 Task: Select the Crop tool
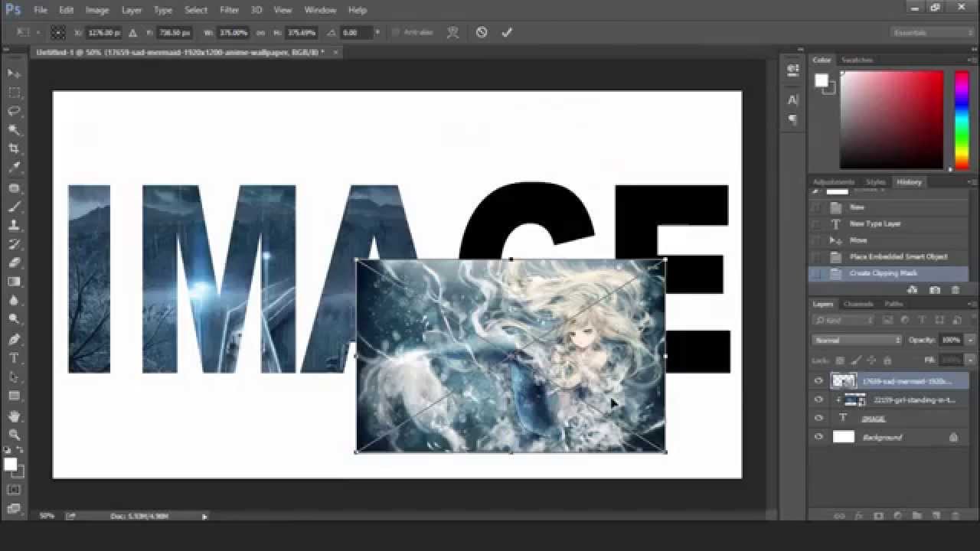(14, 148)
